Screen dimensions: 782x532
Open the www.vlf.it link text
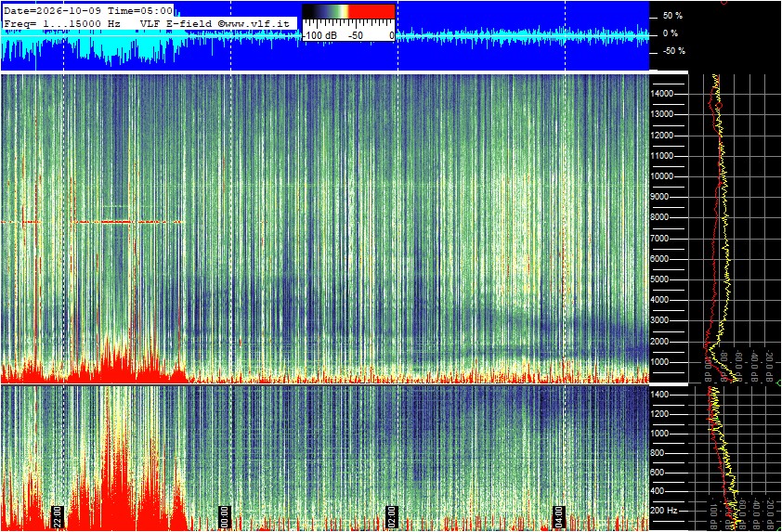[257, 23]
